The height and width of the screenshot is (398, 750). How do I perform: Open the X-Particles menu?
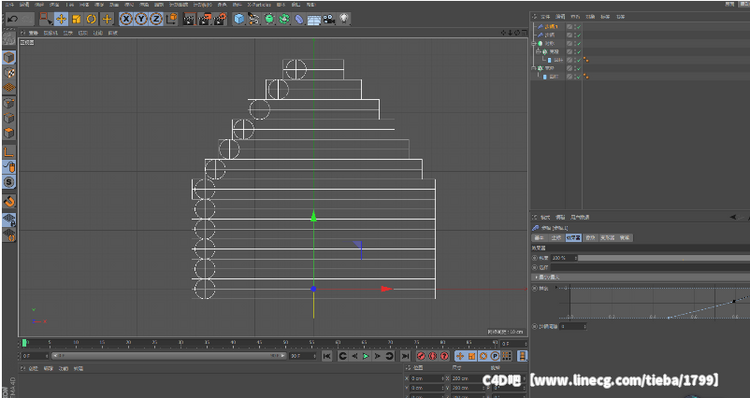coord(259,4)
